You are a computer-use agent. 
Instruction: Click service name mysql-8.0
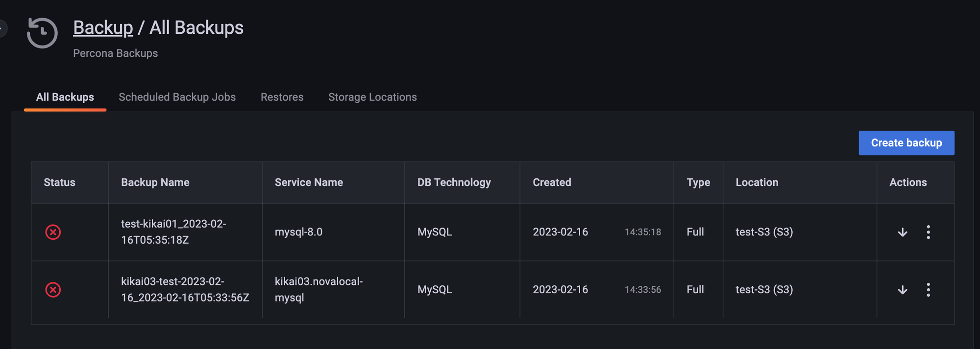pyautogui.click(x=298, y=232)
